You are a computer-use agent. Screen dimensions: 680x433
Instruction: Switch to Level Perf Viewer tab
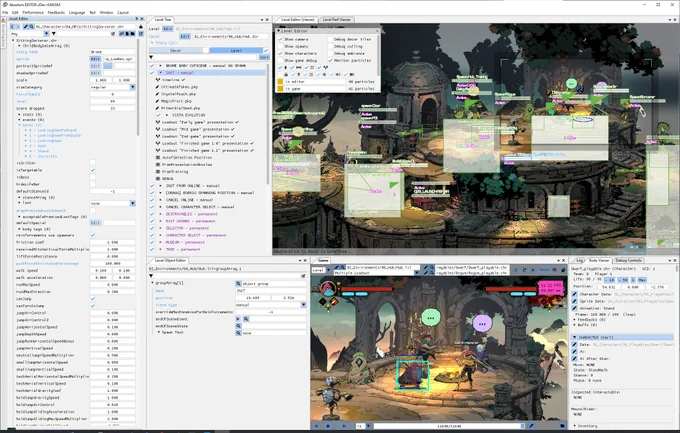337,20
